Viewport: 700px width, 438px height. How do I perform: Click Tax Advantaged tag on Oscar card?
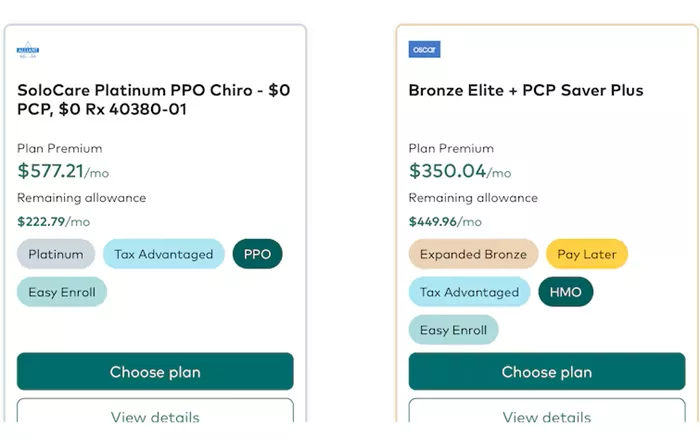coord(469,292)
